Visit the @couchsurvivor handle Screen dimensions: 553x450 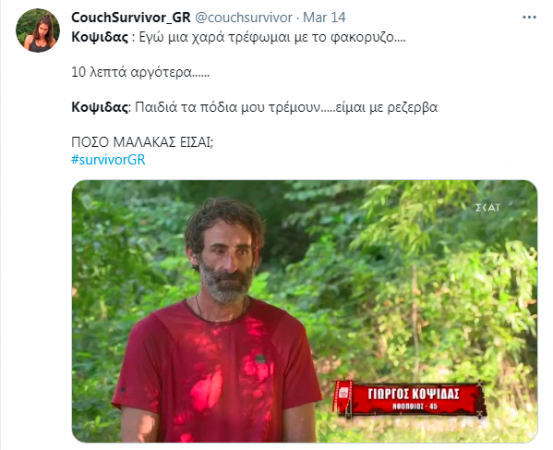(244, 17)
